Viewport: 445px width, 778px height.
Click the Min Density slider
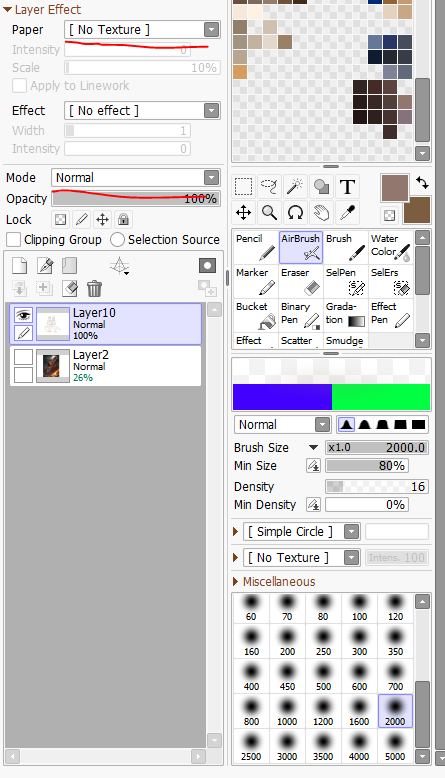367,505
